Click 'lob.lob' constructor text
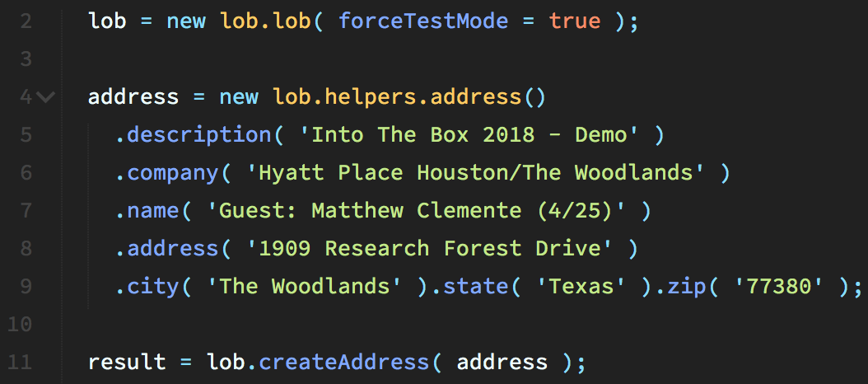 [x=266, y=21]
